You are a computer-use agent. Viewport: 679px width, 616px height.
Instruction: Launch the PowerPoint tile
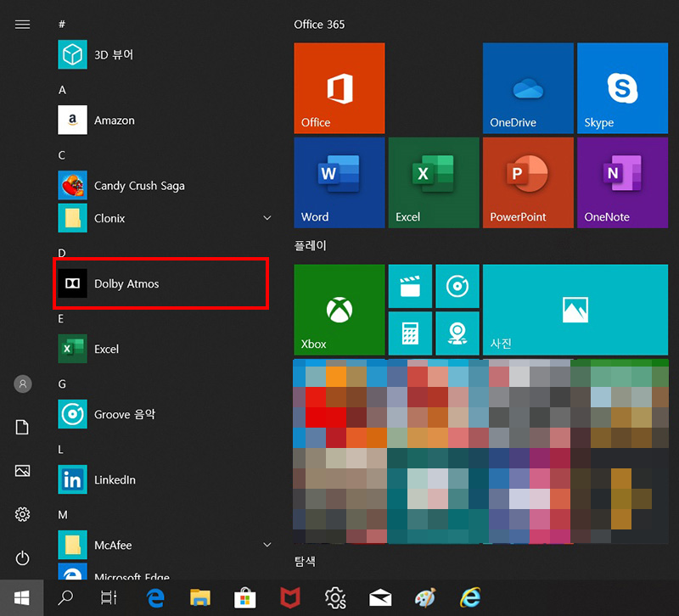point(528,182)
